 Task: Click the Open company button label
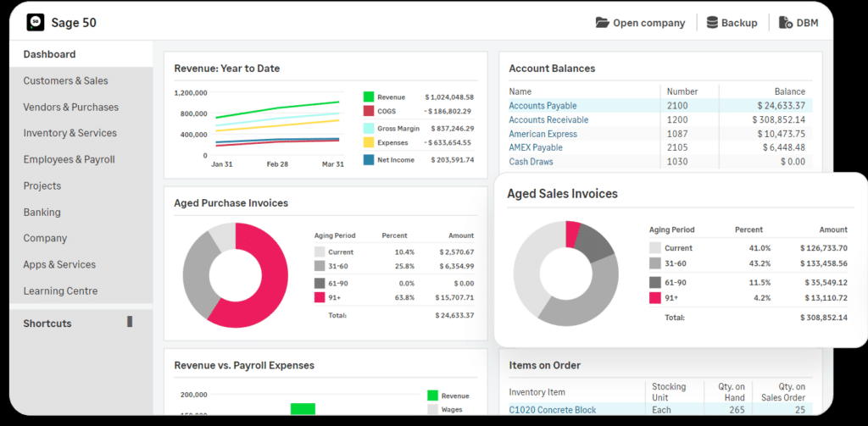[648, 23]
